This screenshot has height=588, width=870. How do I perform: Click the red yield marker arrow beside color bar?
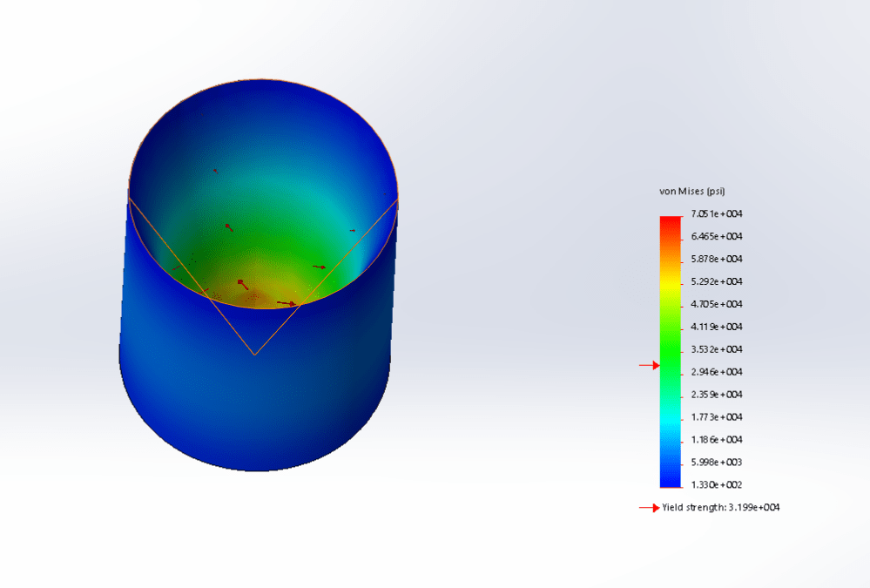[x=650, y=366]
